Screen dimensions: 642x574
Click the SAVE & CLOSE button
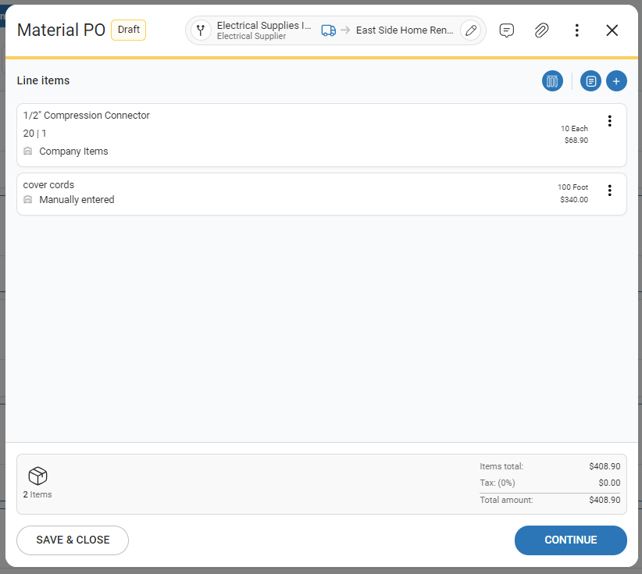pos(72,540)
